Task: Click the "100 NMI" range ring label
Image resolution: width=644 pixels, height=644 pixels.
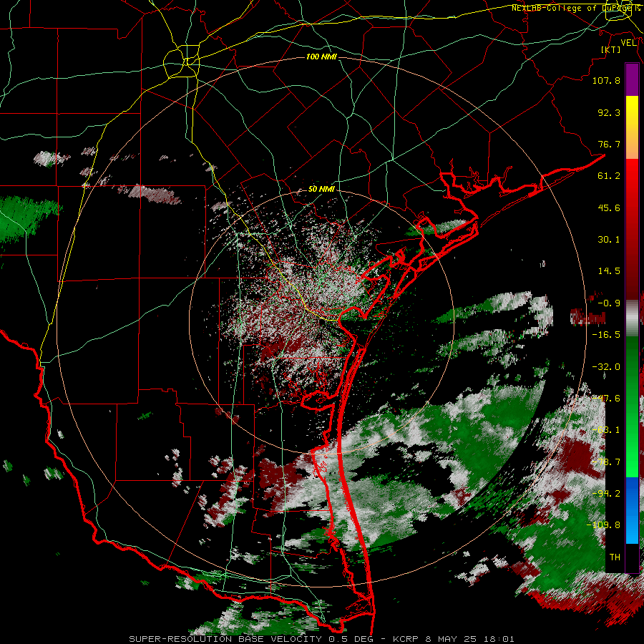Action: pos(321,57)
